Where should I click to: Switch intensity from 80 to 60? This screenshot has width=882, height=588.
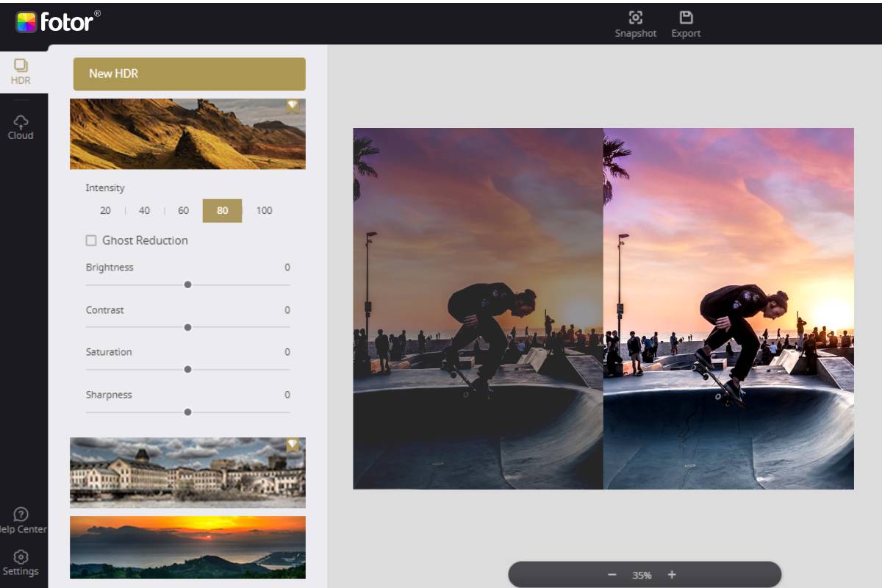click(183, 210)
